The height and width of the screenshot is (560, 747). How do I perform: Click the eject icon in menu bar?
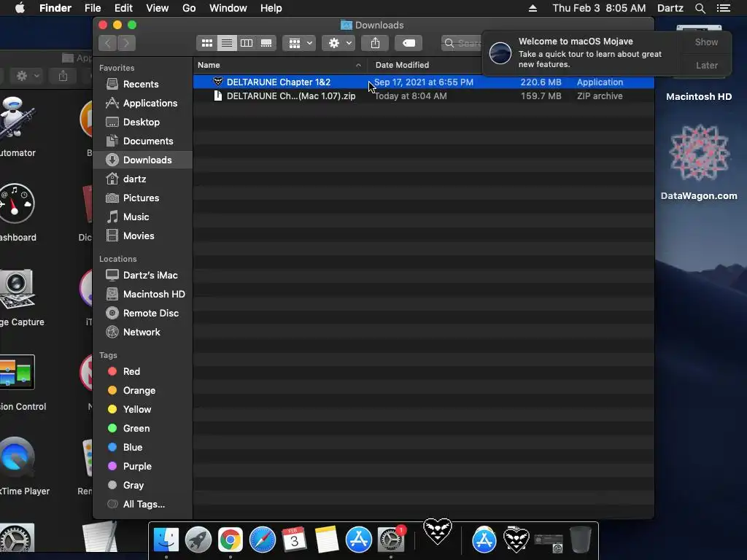tap(533, 8)
